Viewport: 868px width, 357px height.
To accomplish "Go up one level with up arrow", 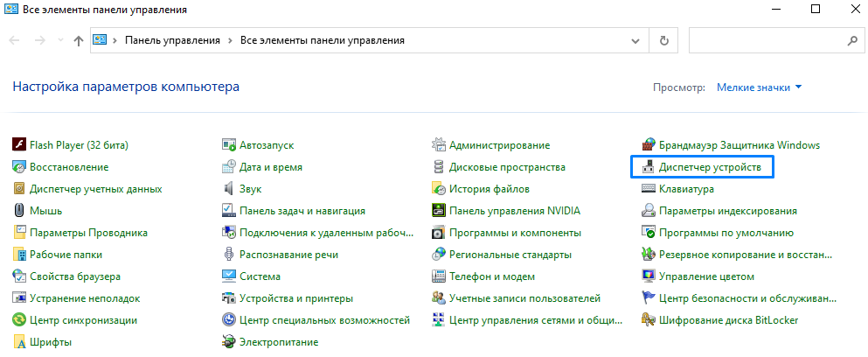I will pos(79,40).
